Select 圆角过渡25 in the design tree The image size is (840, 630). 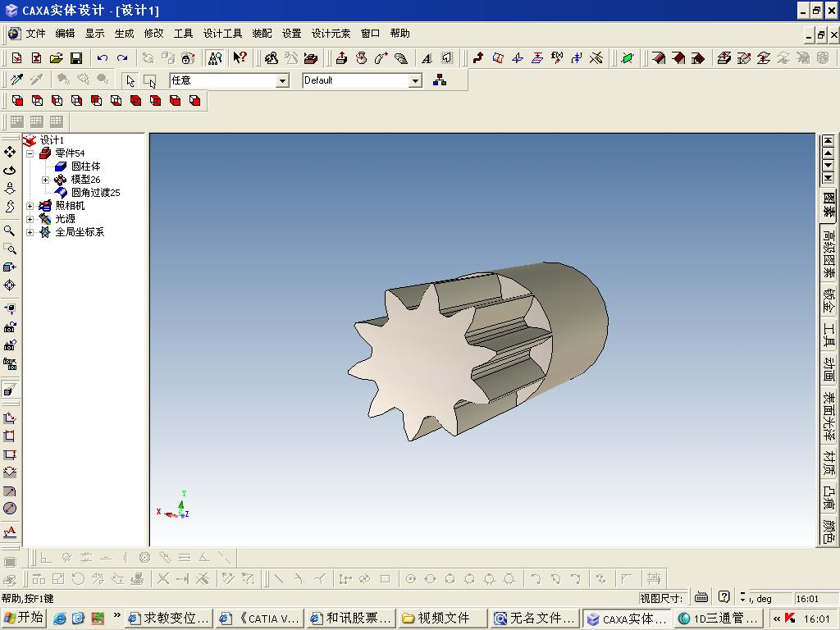tap(95, 193)
